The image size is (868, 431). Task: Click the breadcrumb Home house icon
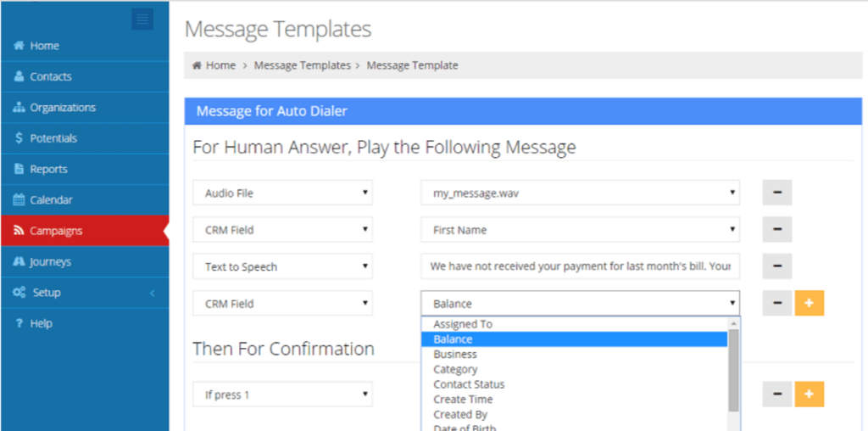point(197,65)
